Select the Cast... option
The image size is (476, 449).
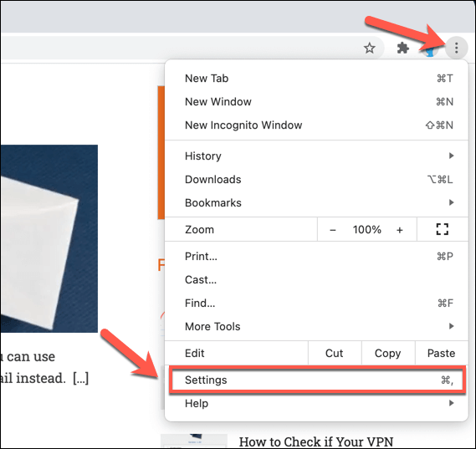pyautogui.click(x=316, y=280)
